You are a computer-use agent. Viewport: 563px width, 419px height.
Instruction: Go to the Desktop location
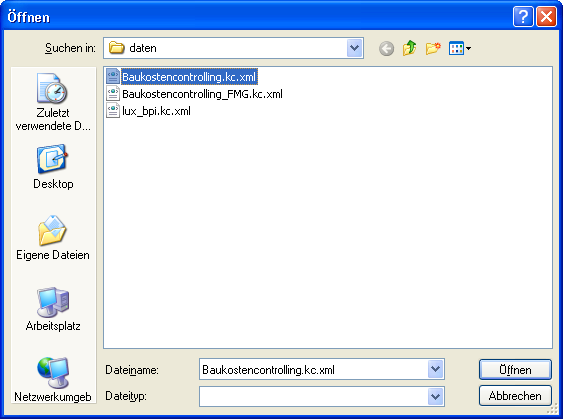pos(53,167)
